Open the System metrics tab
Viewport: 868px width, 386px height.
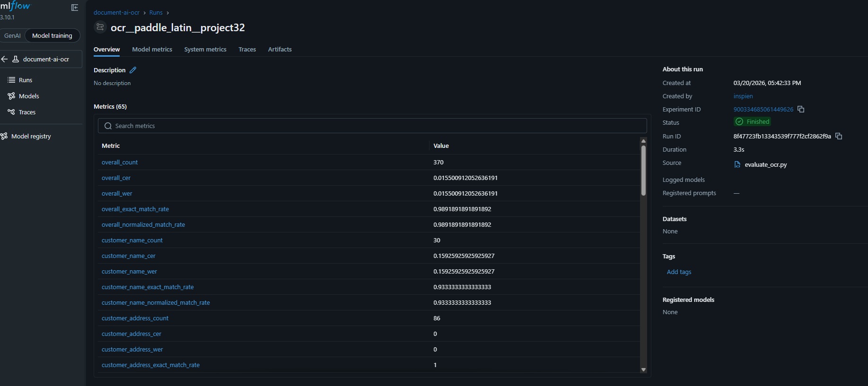[x=205, y=49]
